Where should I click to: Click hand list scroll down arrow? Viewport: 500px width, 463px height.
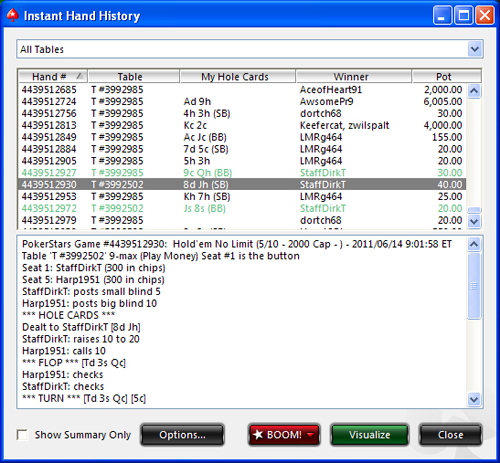tap(474, 221)
